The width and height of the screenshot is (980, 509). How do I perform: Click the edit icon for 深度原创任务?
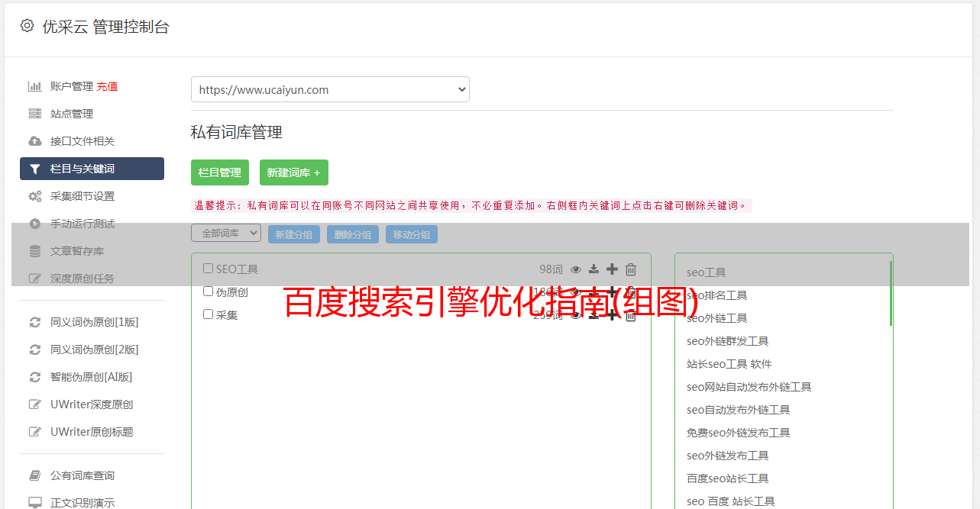[35, 279]
